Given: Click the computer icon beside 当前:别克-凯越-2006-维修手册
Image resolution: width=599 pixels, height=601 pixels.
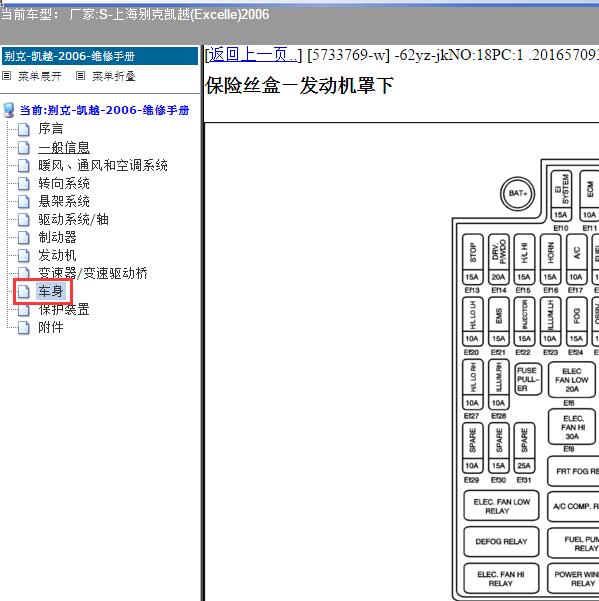Looking at the screenshot, I should tap(9, 110).
